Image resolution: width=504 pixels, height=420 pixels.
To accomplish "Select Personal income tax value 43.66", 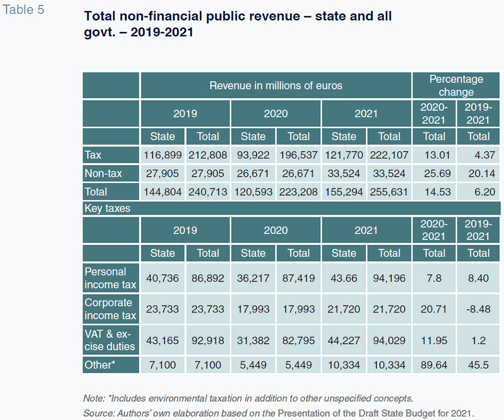I will tap(344, 278).
